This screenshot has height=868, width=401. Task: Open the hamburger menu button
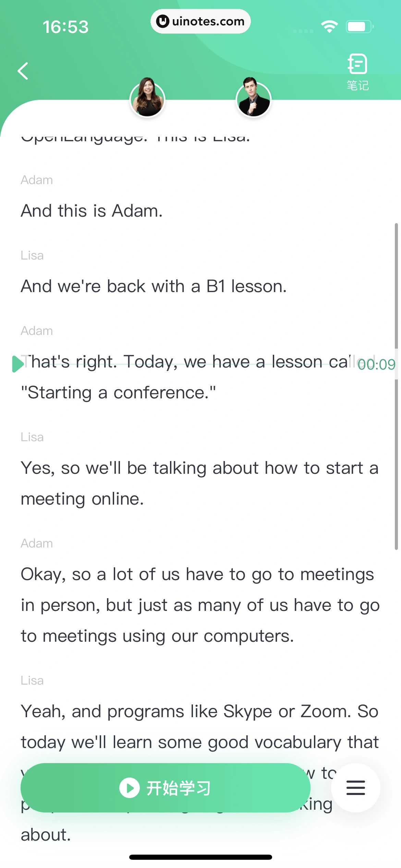click(355, 787)
